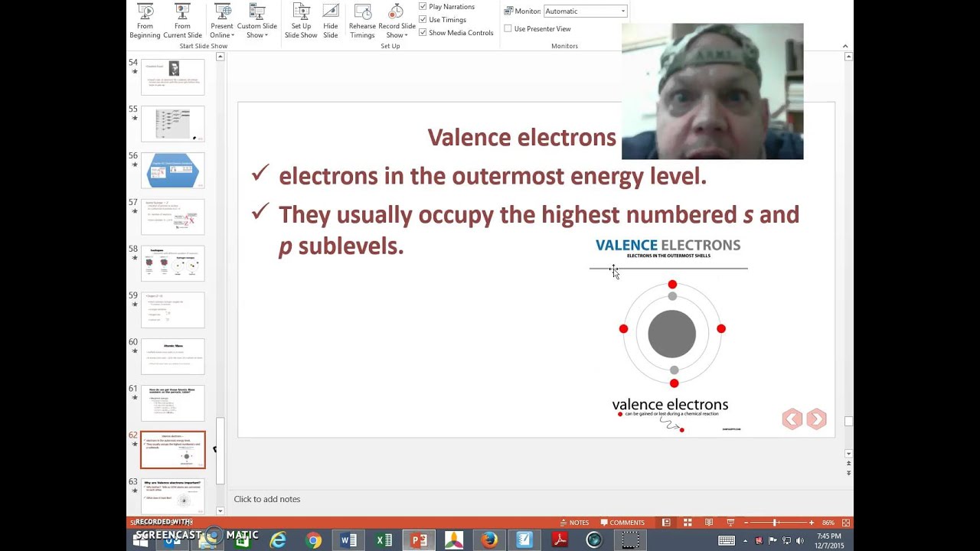Click the Action Center flag icon
The image size is (980, 551).
pyautogui.click(x=773, y=540)
